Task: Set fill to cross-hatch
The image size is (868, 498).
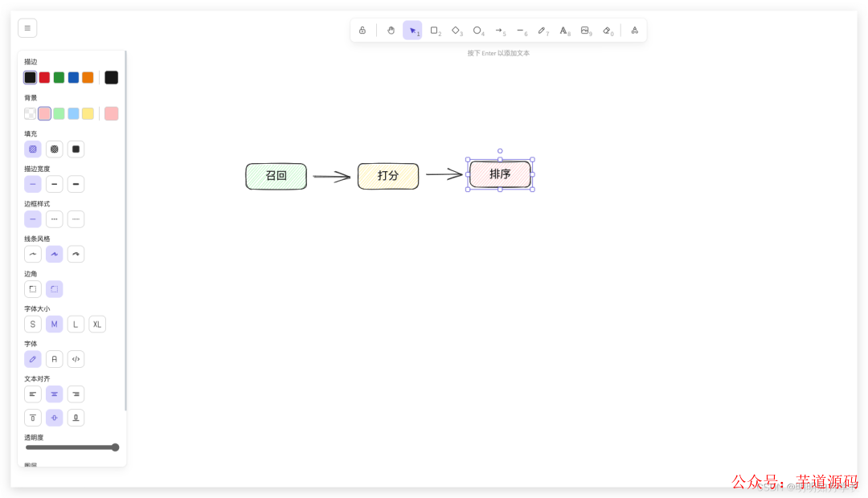Action: point(55,149)
